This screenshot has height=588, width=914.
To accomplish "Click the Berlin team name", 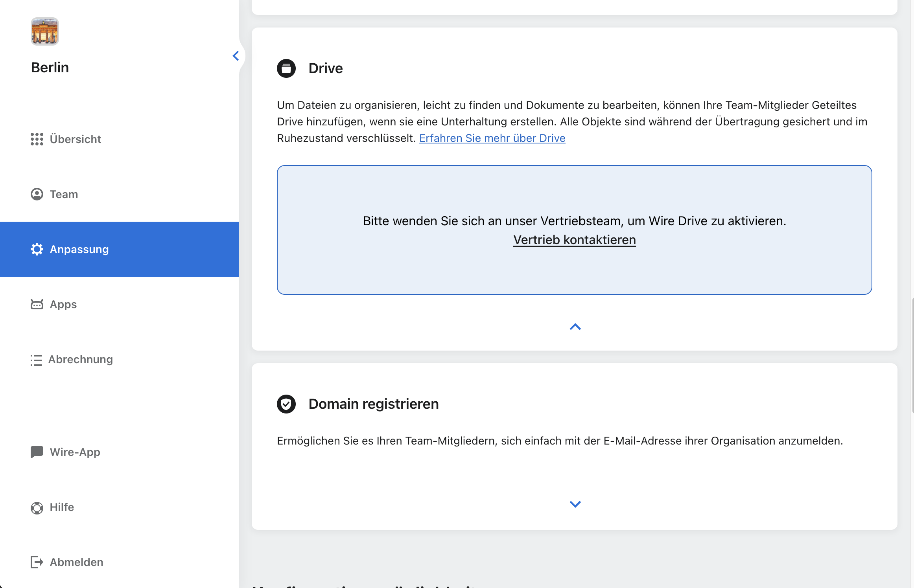I will [50, 68].
